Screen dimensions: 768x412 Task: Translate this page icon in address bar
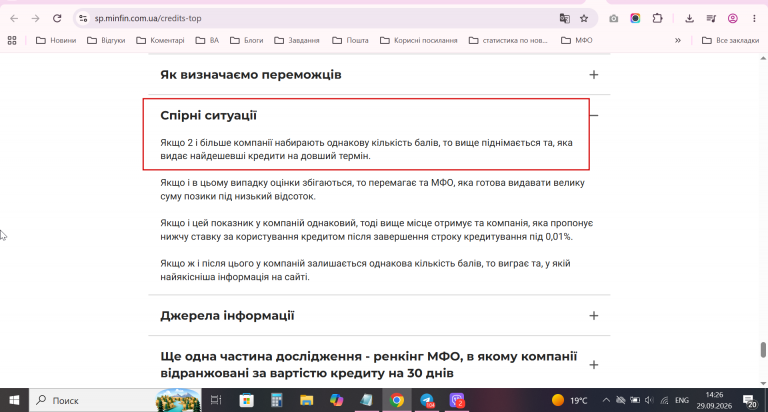(564, 18)
